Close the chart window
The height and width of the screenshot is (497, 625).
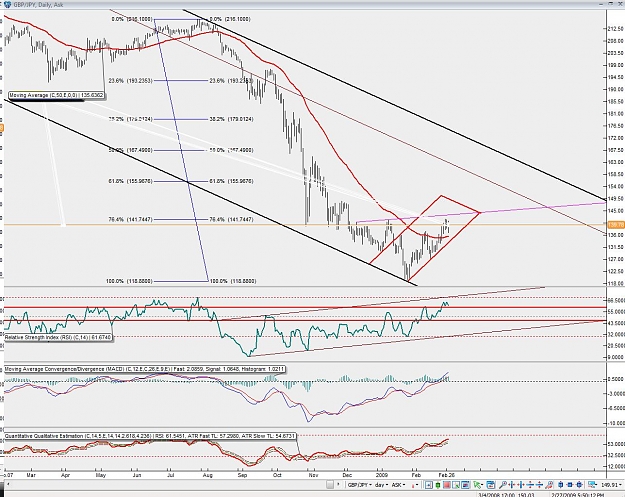[x=620, y=4]
